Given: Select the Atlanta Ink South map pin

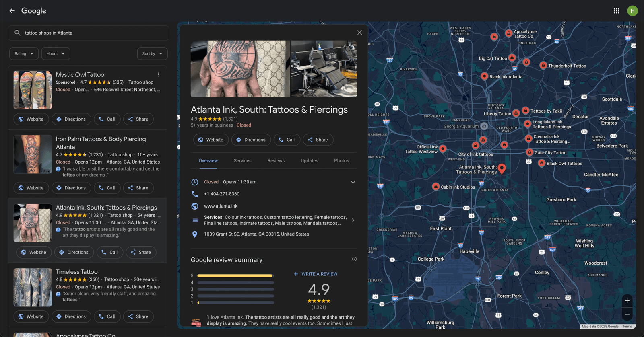Looking at the screenshot, I should pos(502,169).
